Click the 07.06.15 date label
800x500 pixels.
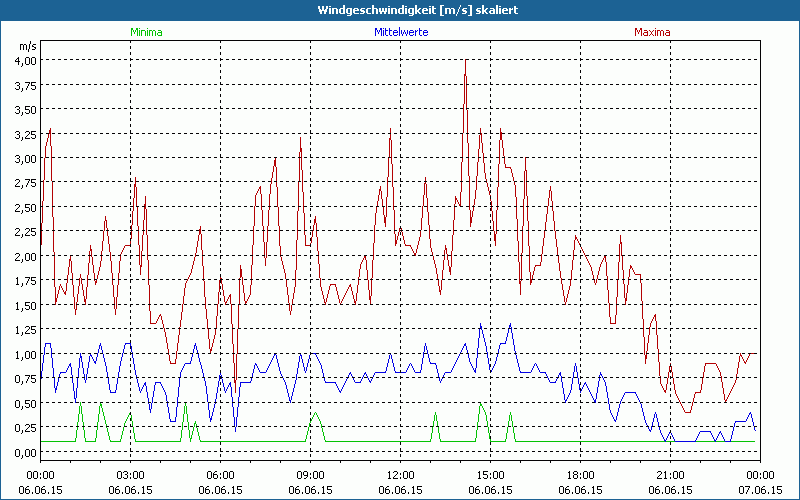[760, 490]
